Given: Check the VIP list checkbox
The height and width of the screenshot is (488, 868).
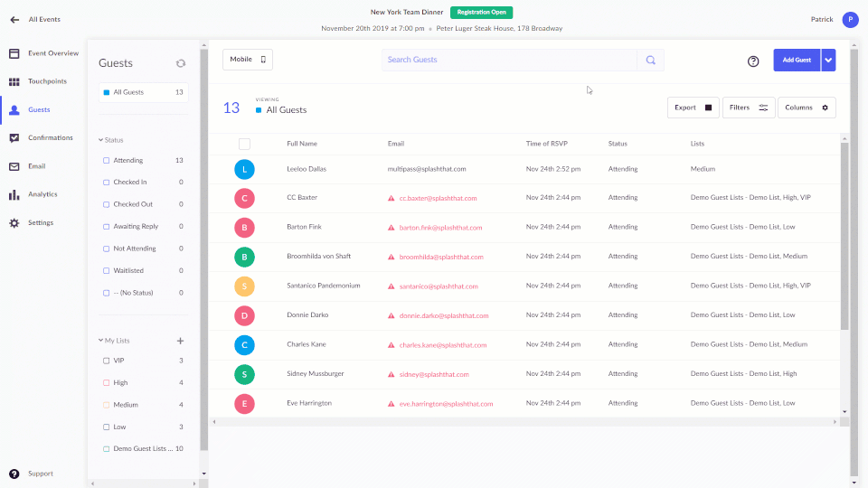Looking at the screenshot, I should [107, 361].
